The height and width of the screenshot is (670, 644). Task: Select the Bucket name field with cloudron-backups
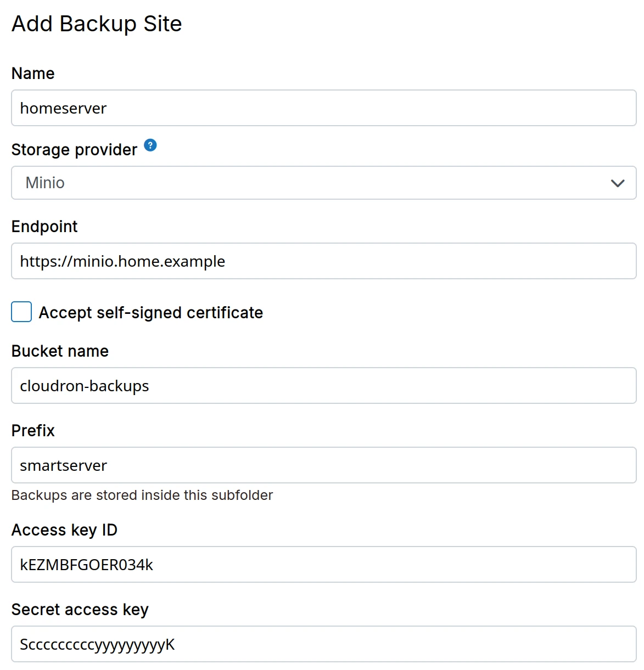click(323, 386)
